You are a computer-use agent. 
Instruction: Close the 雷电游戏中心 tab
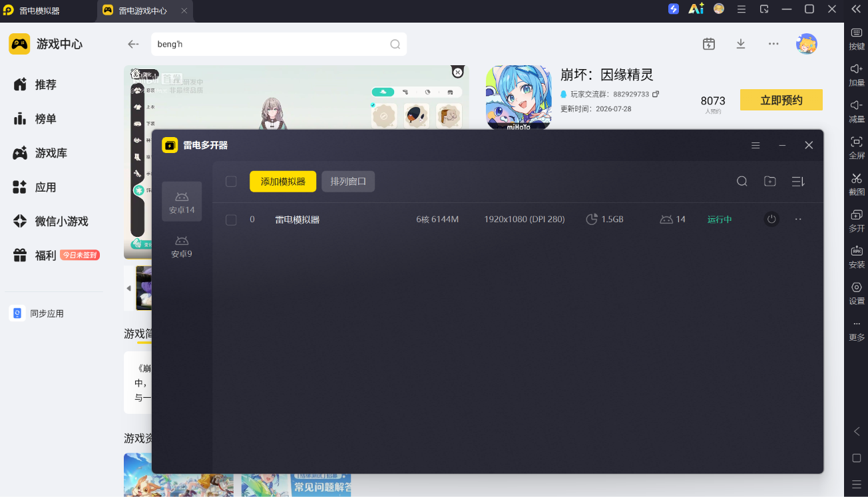[184, 11]
